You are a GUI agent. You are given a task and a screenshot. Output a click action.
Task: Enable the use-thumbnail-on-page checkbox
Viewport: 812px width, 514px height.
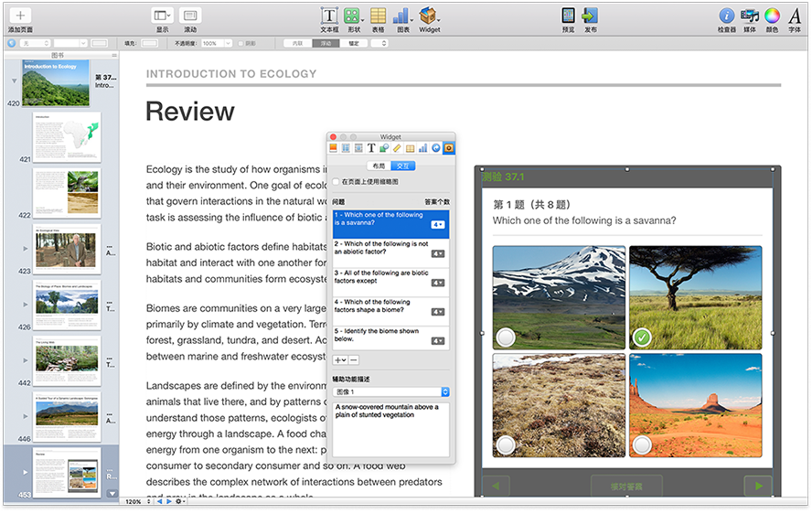click(337, 182)
